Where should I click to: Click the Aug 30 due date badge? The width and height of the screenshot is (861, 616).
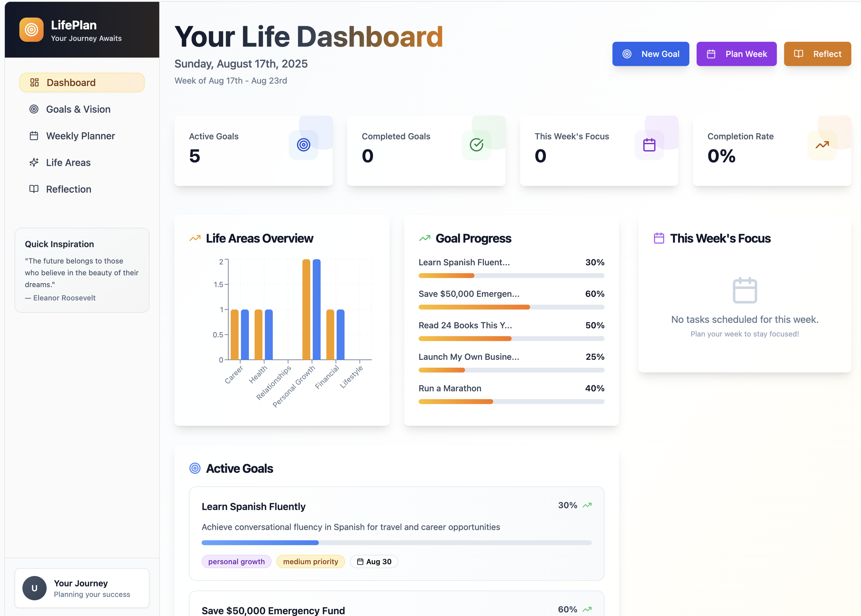[374, 561]
